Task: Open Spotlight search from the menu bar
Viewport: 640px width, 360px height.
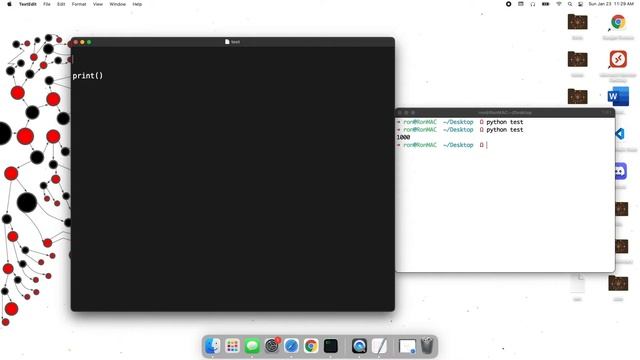Action: point(570,4)
